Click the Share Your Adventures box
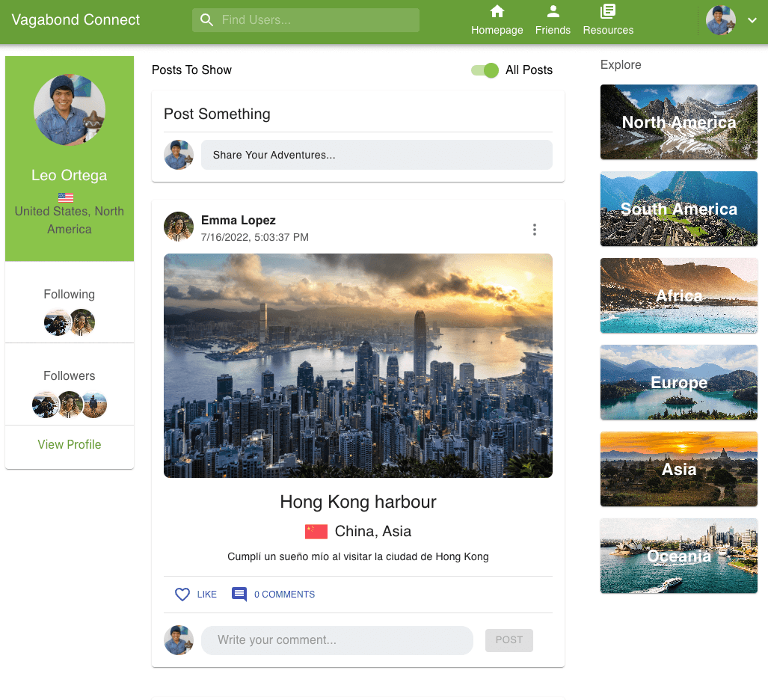Viewport: 768px width, 700px height. click(x=377, y=155)
